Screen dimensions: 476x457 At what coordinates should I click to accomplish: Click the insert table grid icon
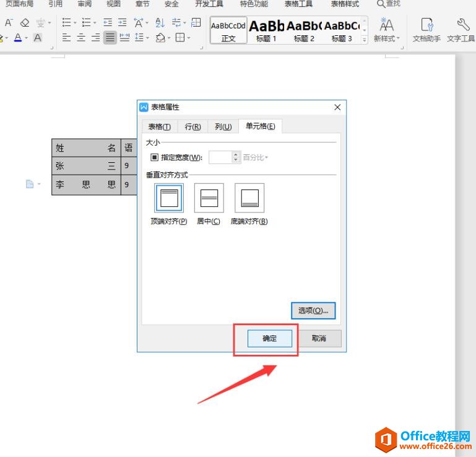(196, 22)
